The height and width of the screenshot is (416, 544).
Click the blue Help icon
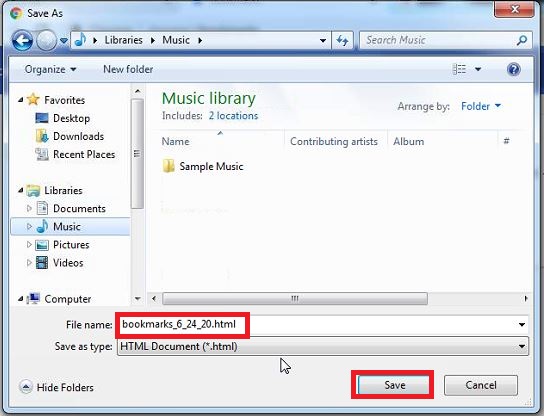[x=513, y=69]
